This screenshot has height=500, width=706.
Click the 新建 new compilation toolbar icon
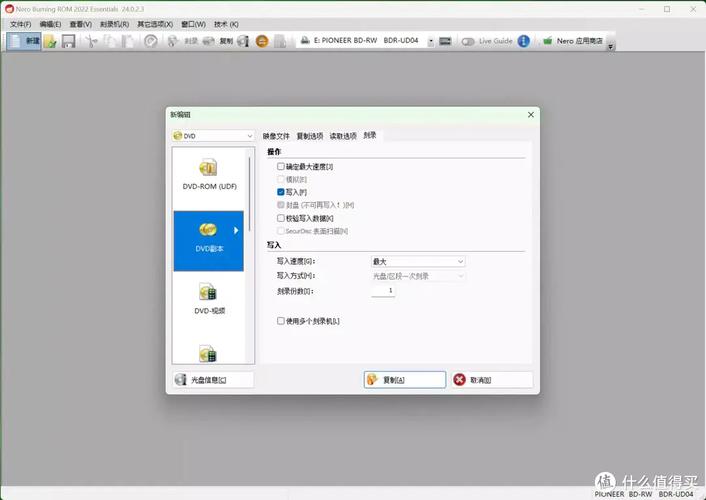click(x=15, y=41)
